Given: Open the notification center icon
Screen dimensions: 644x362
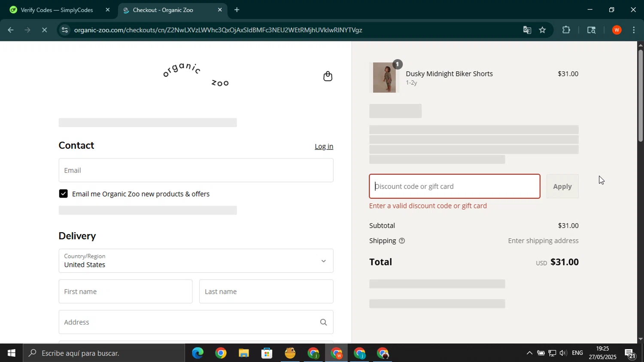Looking at the screenshot, I should tap(630, 353).
